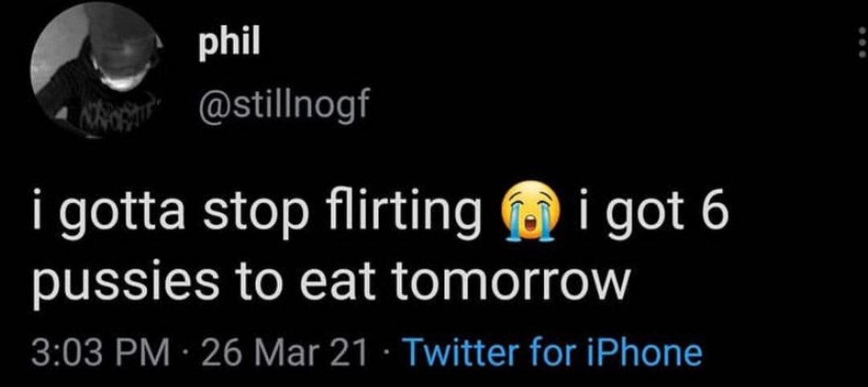Open the display name phil
This screenshot has width=868, height=387.
click(229, 44)
